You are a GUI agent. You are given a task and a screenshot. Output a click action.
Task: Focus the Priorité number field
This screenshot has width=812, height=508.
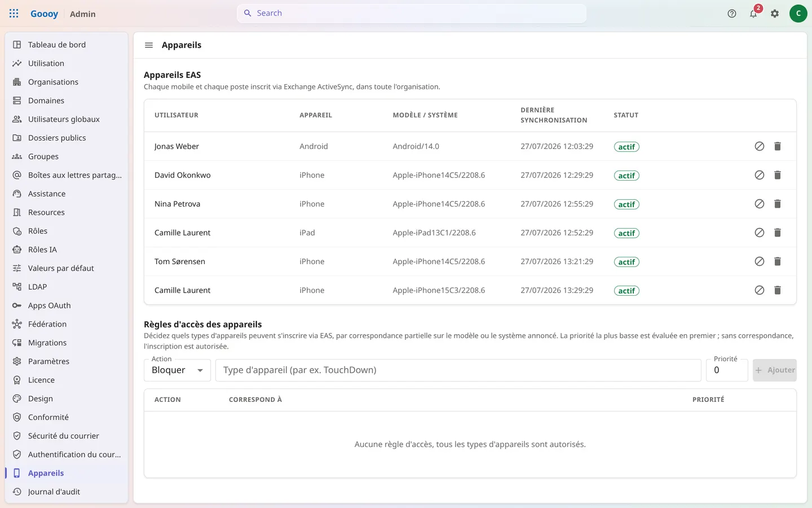727,370
